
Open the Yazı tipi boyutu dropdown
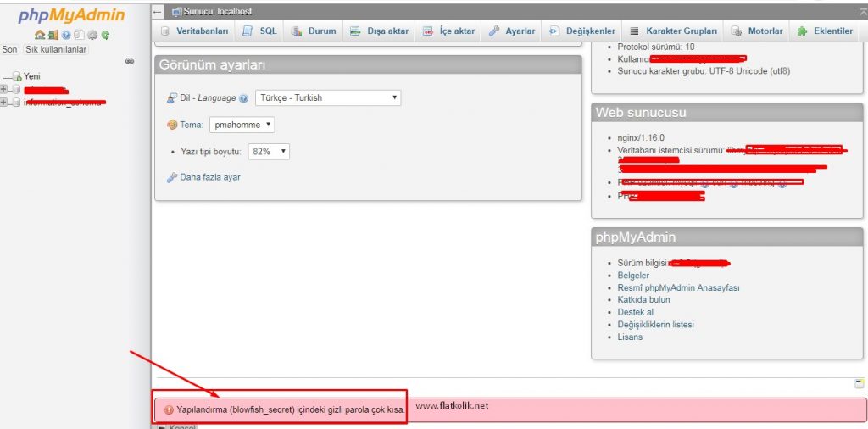[x=269, y=151]
